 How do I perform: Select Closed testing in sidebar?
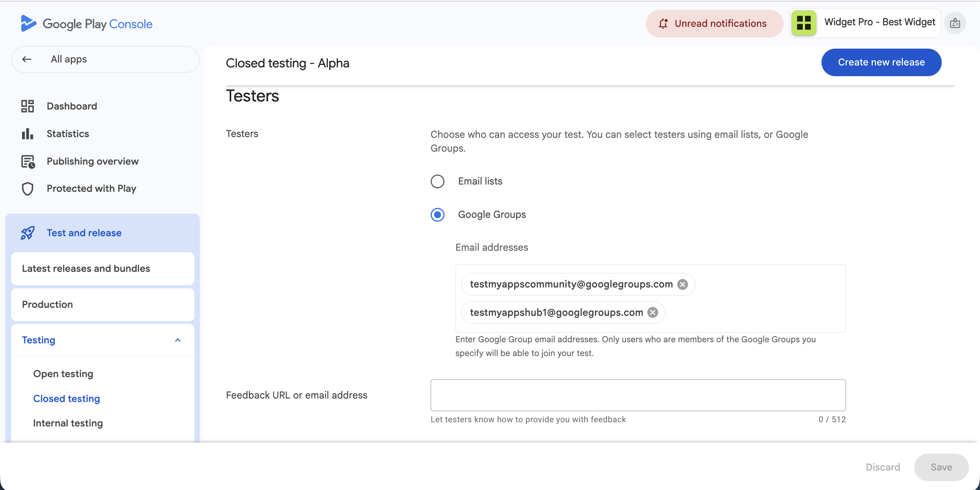click(67, 399)
